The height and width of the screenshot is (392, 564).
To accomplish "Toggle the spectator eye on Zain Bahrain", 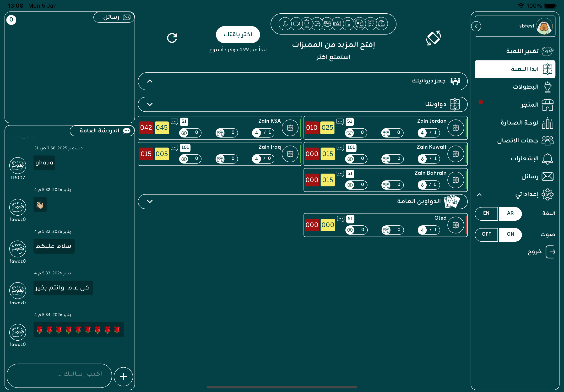I will coord(350,185).
